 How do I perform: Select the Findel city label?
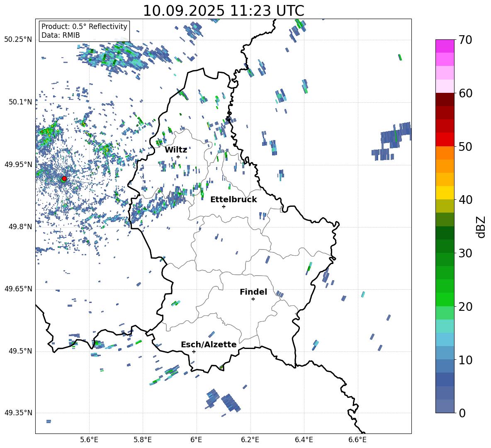(x=253, y=292)
